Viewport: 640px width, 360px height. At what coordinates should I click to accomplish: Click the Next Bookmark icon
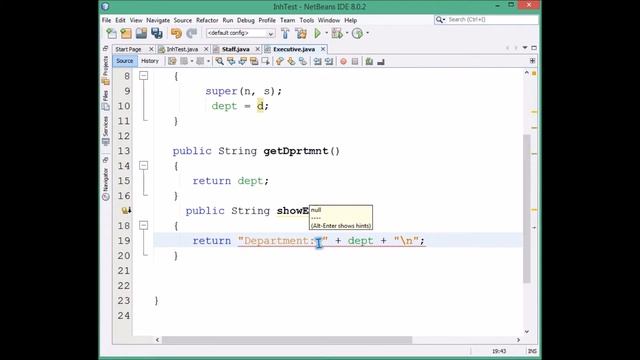coord(291,61)
